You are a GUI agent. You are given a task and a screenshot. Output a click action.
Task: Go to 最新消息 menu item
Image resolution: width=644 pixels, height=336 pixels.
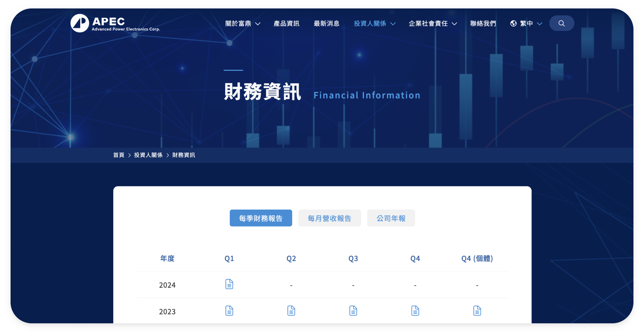[327, 24]
